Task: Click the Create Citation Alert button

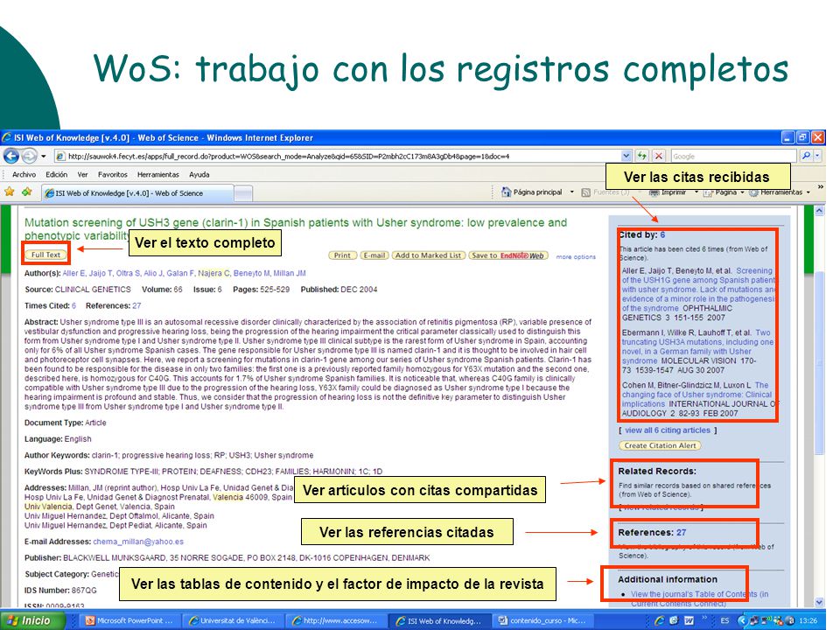Action: click(660, 445)
